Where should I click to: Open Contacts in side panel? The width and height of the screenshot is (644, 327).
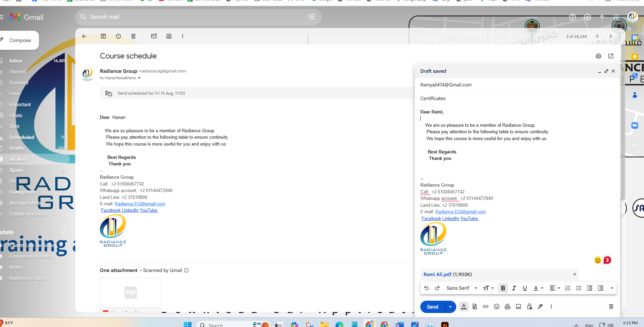pyautogui.click(x=635, y=95)
